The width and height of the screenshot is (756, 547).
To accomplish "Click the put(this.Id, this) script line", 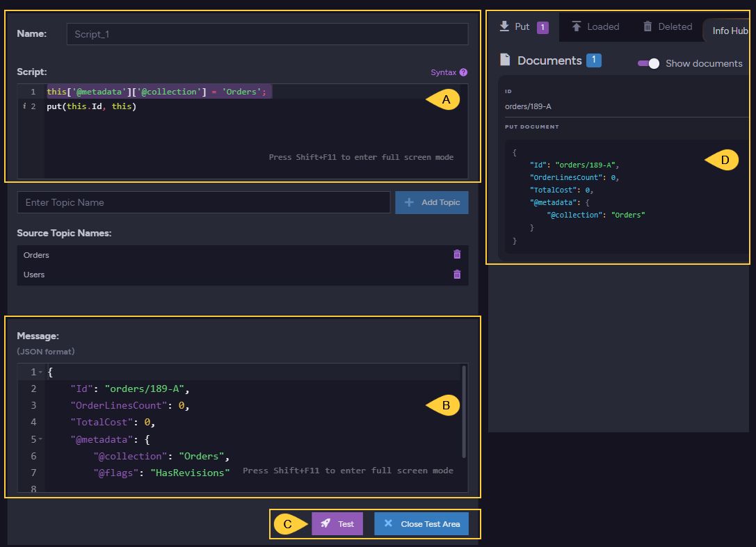I will 91,106.
